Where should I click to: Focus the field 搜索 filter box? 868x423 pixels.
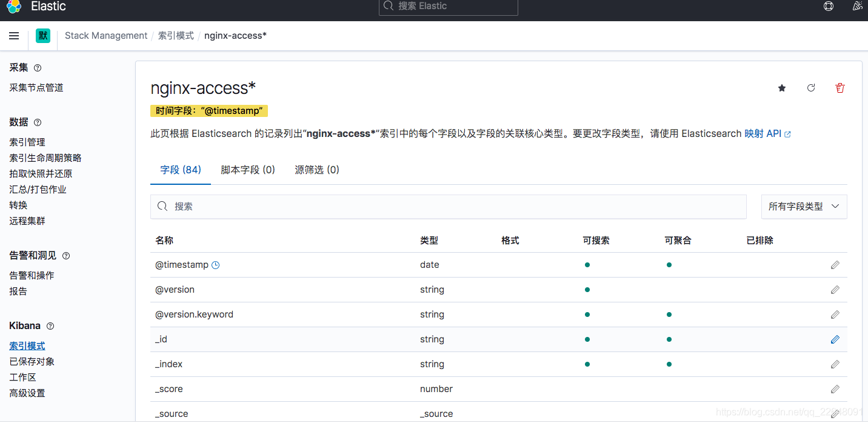click(449, 207)
